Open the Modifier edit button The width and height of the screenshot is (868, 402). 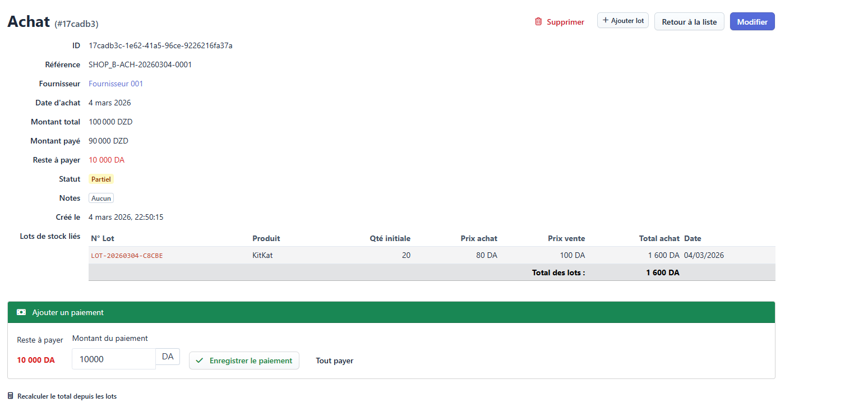[x=752, y=22]
